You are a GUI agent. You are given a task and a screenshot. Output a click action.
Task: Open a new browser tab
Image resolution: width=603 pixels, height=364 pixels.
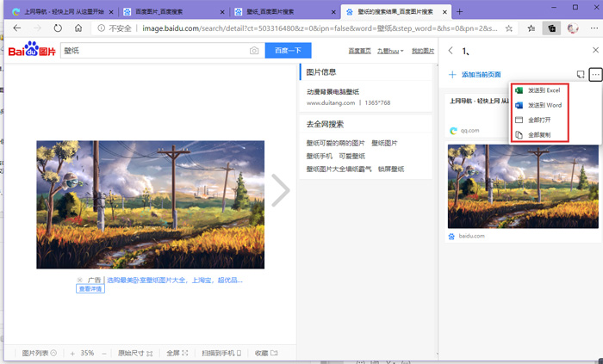point(459,12)
